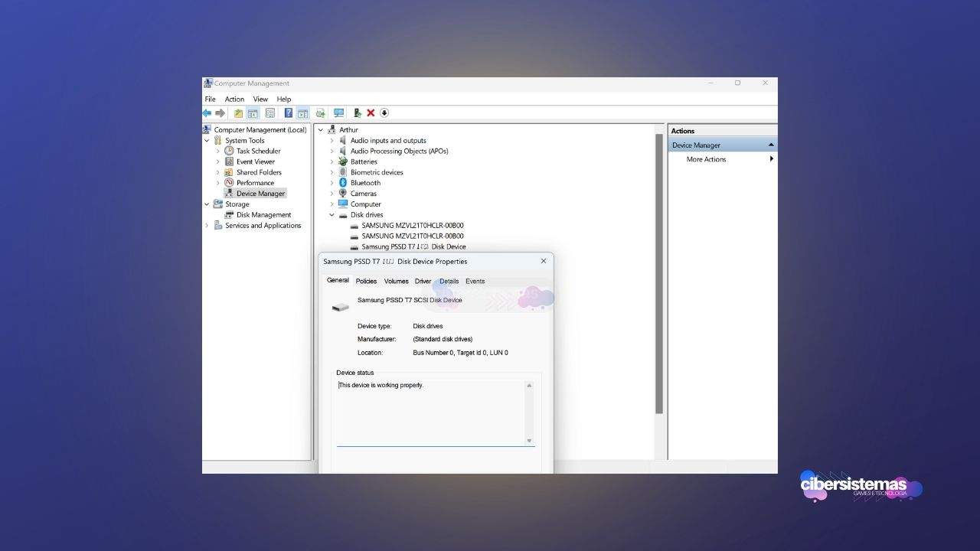The height and width of the screenshot is (551, 980).
Task: Select Disk Management in the console tree
Action: pos(263,215)
